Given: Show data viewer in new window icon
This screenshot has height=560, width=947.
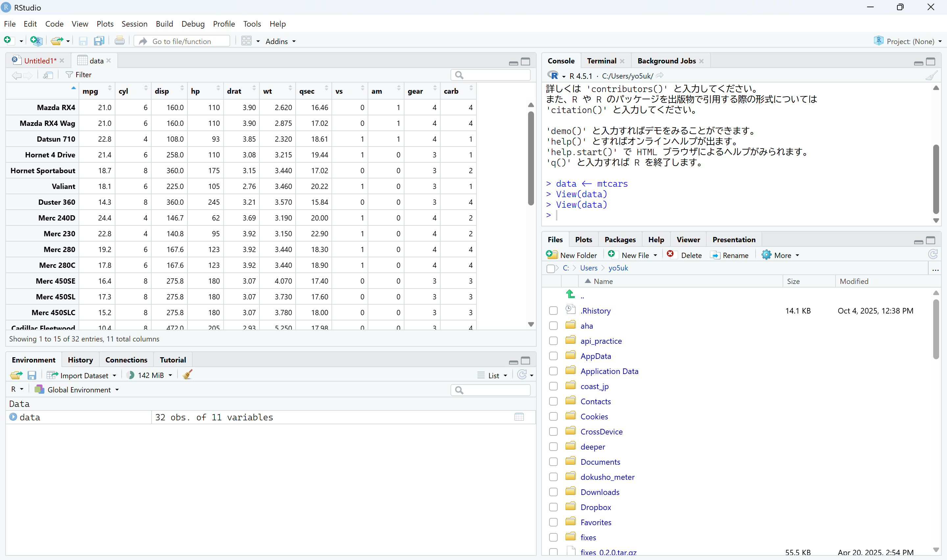Looking at the screenshot, I should [48, 75].
